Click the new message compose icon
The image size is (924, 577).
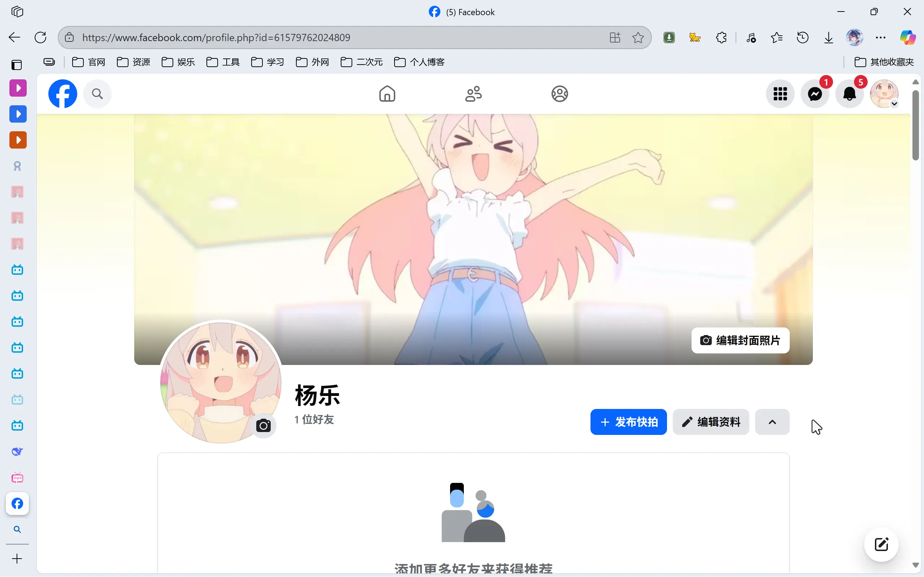(881, 544)
